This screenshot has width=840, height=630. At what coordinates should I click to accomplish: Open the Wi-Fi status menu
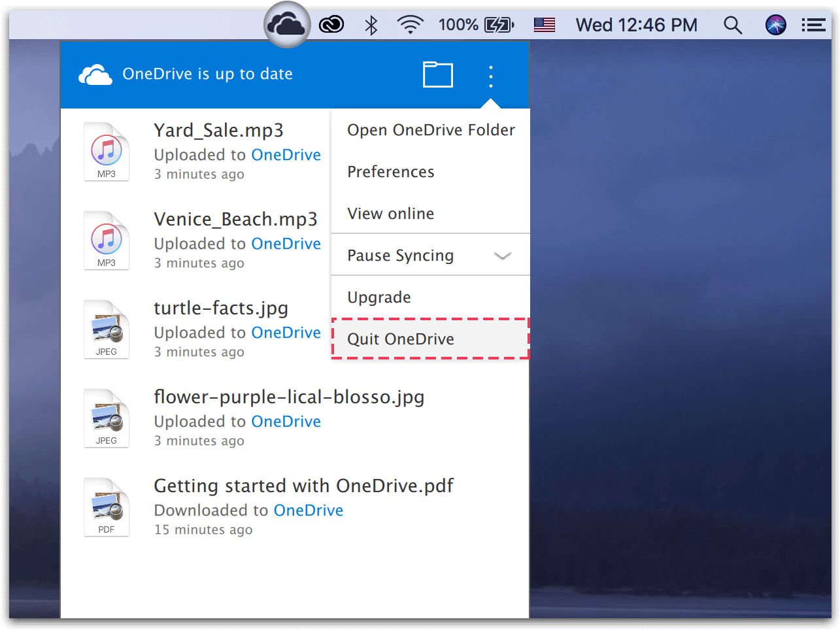coord(411,25)
